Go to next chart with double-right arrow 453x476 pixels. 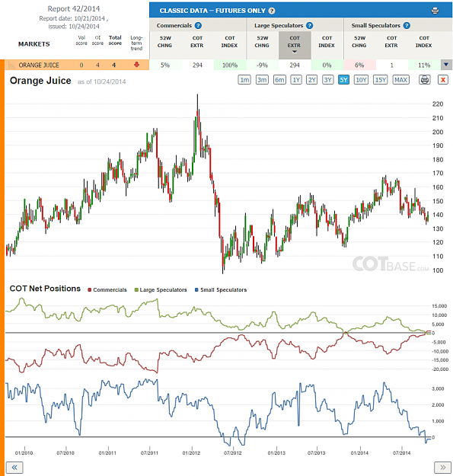pos(442,467)
